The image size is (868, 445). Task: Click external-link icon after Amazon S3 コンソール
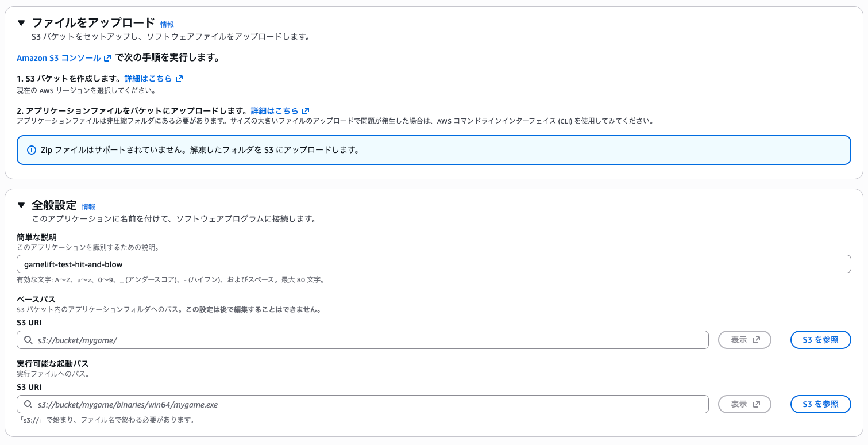pos(107,58)
